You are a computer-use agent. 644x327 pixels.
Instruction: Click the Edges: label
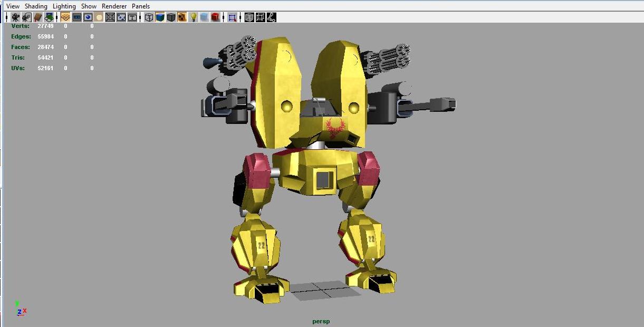point(21,36)
